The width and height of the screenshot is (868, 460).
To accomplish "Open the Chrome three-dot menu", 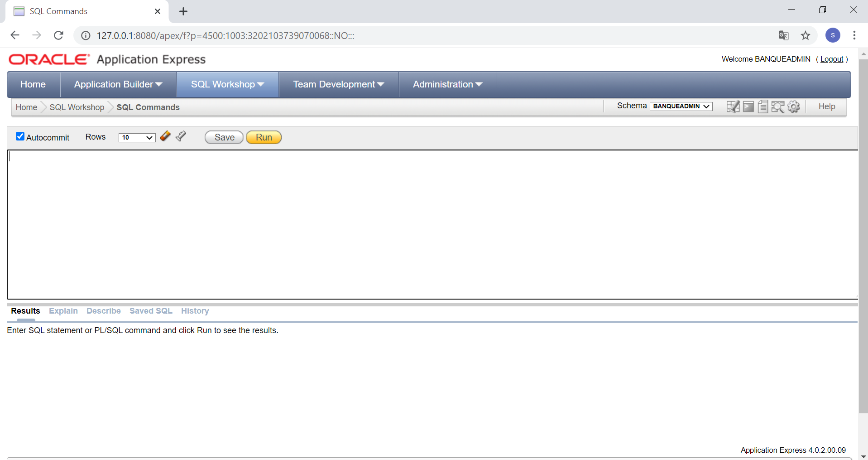I will pos(854,35).
